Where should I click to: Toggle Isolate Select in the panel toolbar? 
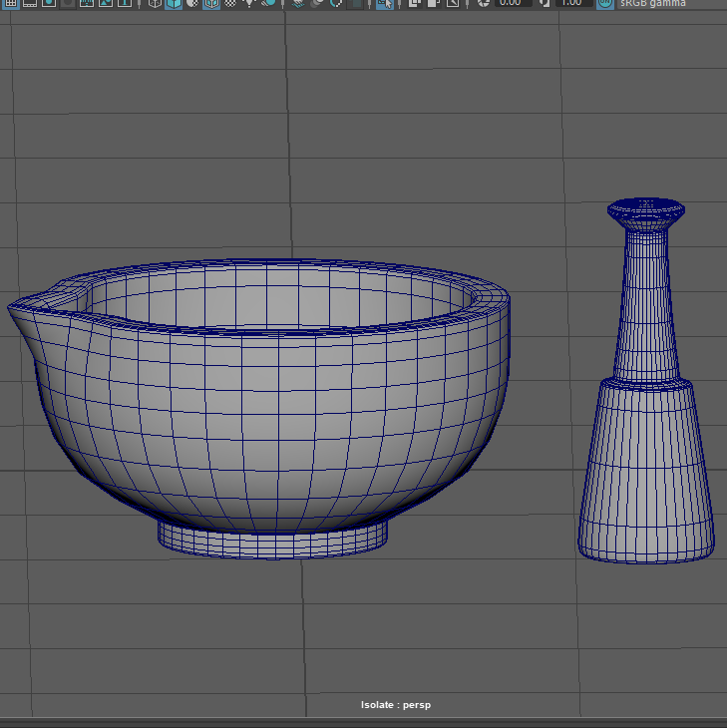[x=384, y=3]
